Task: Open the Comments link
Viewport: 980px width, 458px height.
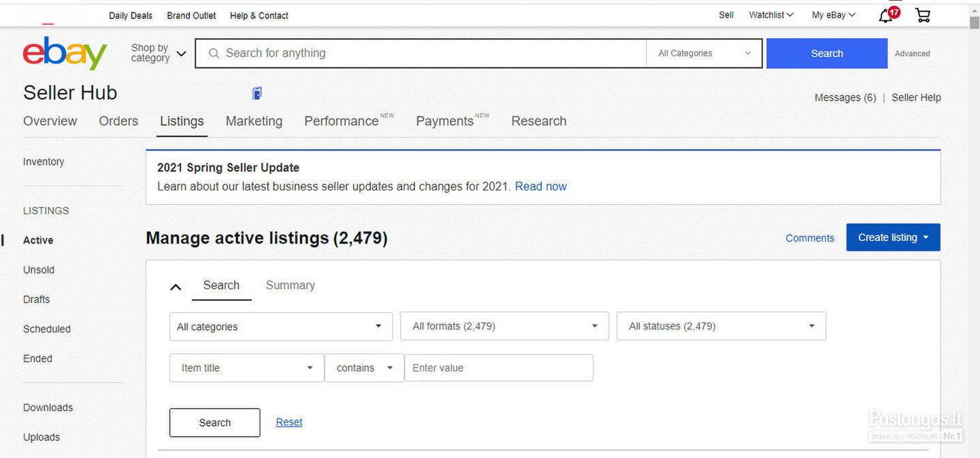Action: point(810,238)
